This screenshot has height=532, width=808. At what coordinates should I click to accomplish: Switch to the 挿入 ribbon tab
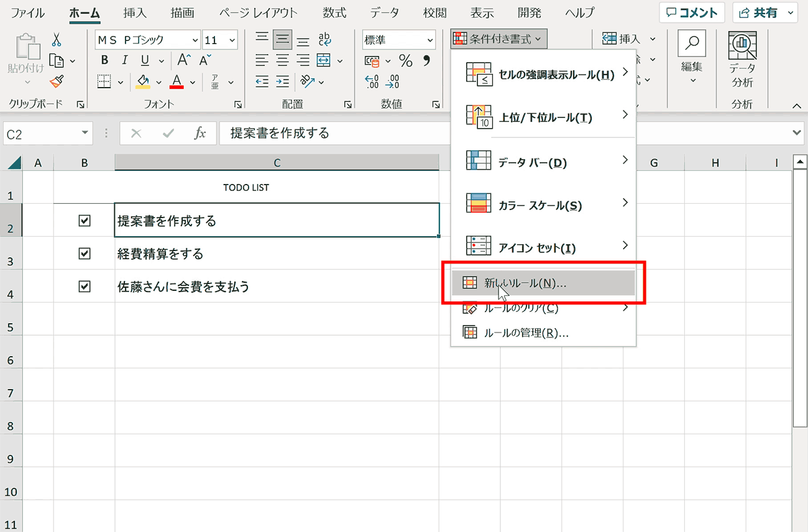click(135, 12)
